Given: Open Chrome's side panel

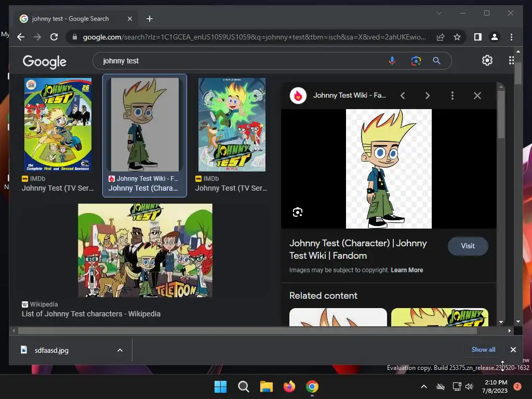Looking at the screenshot, I should [478, 37].
